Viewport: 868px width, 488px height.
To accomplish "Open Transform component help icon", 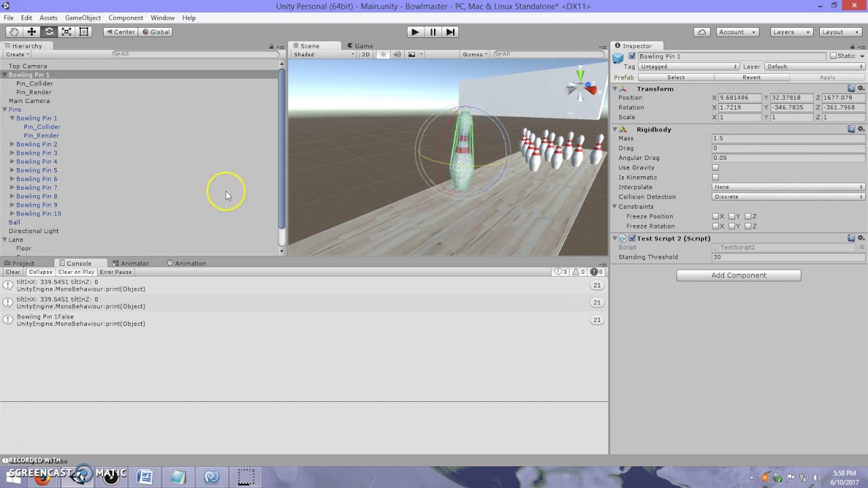I will 852,89.
